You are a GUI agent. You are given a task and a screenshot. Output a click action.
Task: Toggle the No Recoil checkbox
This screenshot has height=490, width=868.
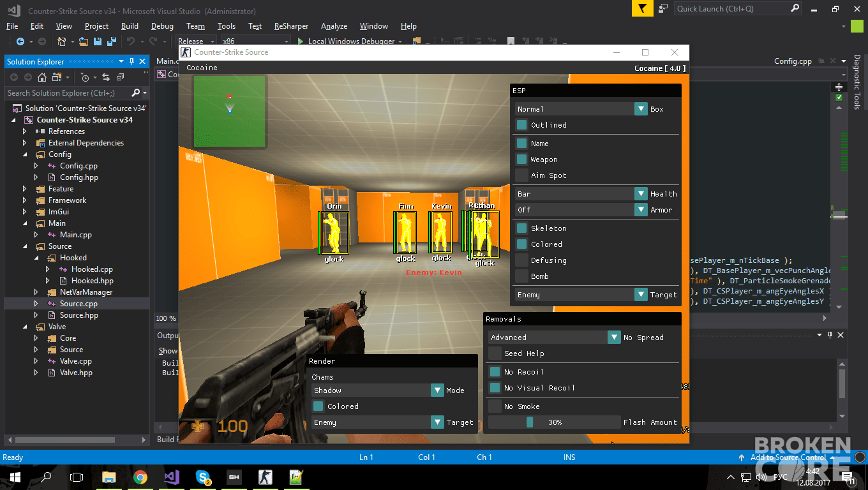495,372
